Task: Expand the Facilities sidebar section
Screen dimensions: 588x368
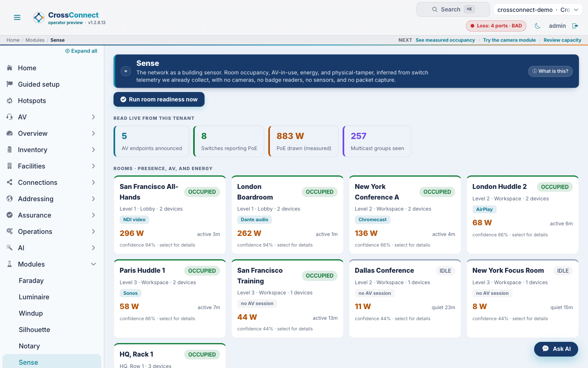Action: tap(94, 166)
